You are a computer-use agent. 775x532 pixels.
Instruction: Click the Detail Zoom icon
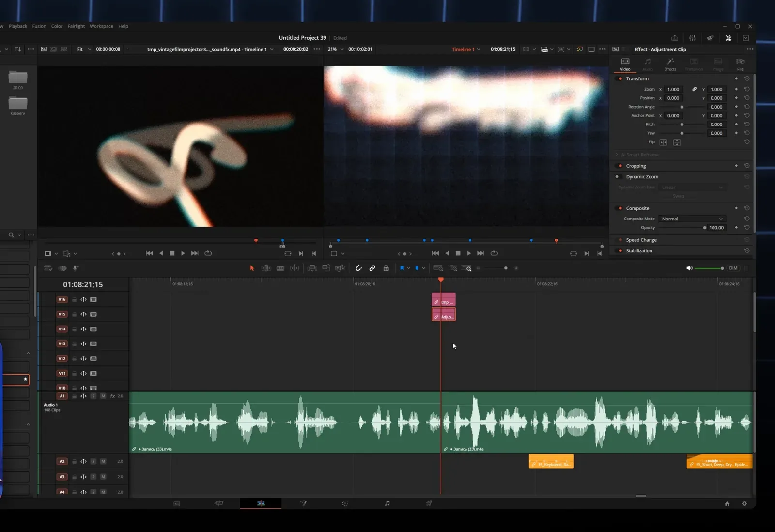click(x=453, y=268)
